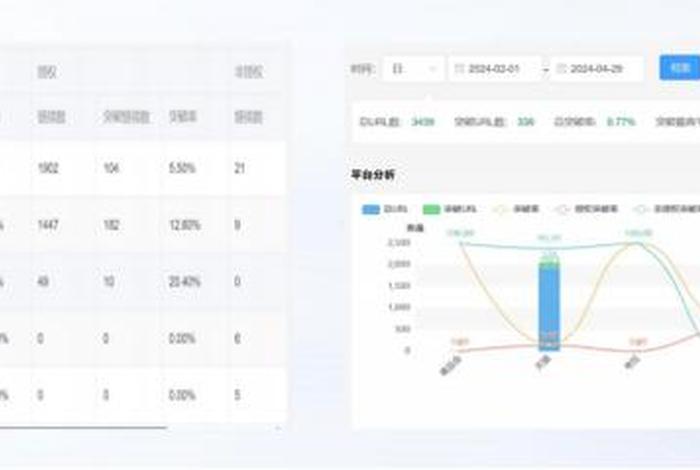Click the blue search button beside the date range
This screenshot has width=700, height=470.
pyautogui.click(x=679, y=68)
